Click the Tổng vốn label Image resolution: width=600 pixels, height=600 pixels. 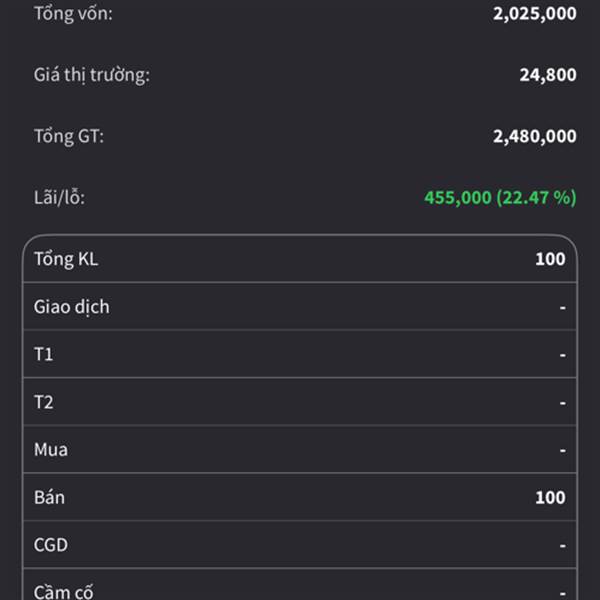(73, 14)
